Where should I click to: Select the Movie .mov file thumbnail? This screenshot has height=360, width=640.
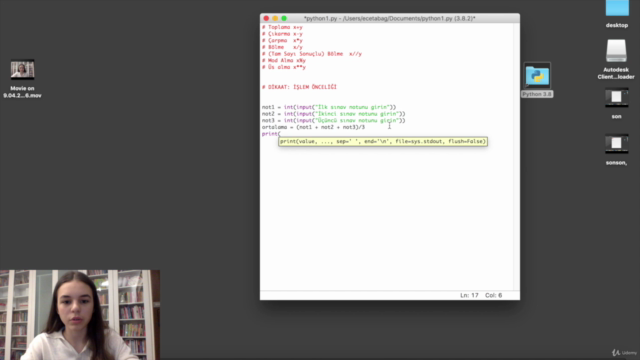point(22,70)
